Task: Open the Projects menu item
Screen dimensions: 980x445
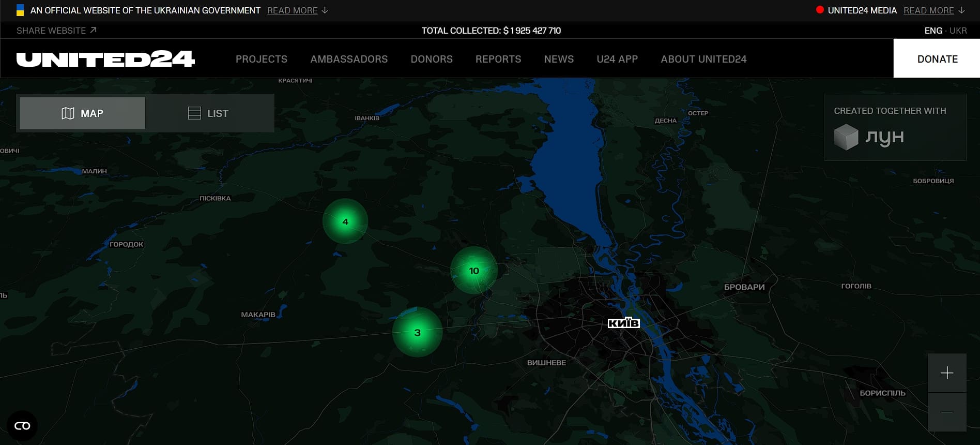Action: (x=261, y=59)
